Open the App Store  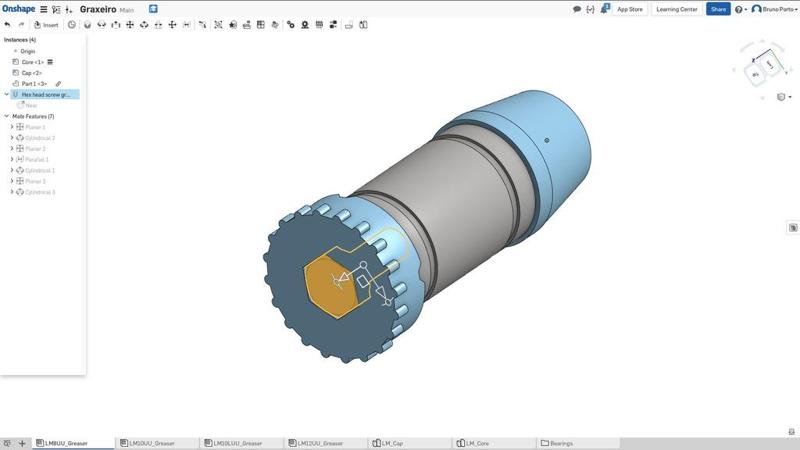click(630, 9)
